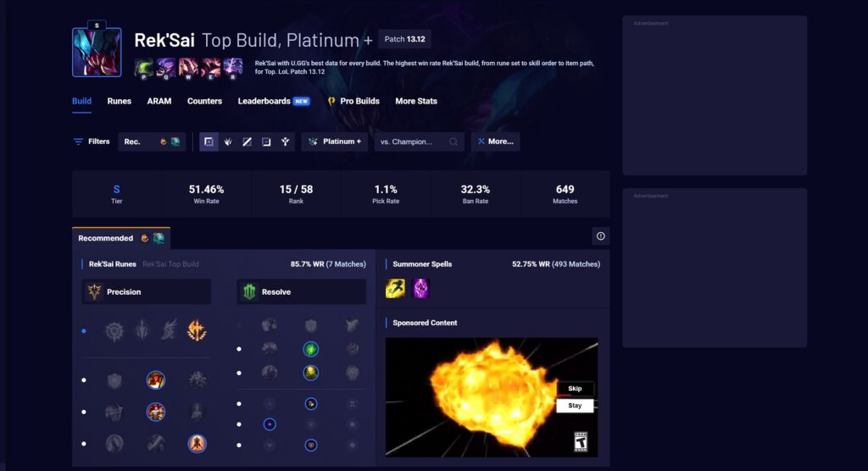Select the highlighted green Resolve rune

click(311, 349)
